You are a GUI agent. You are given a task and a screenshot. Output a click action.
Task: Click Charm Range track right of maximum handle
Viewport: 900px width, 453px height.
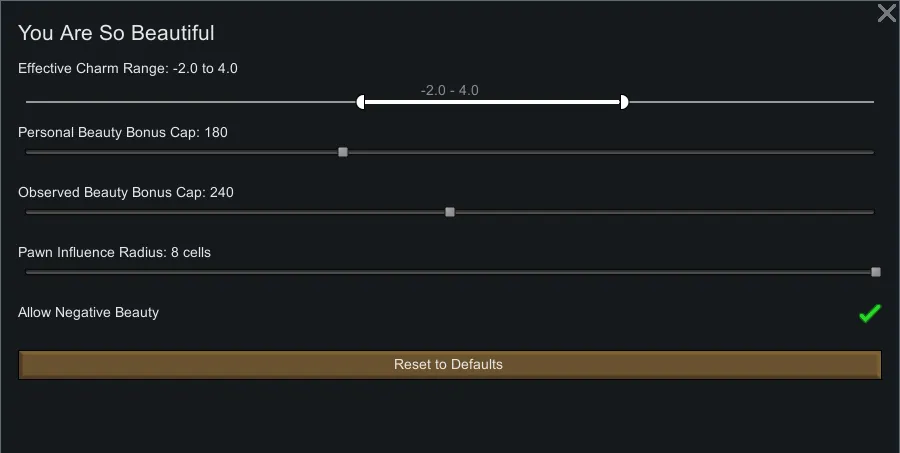coord(750,102)
